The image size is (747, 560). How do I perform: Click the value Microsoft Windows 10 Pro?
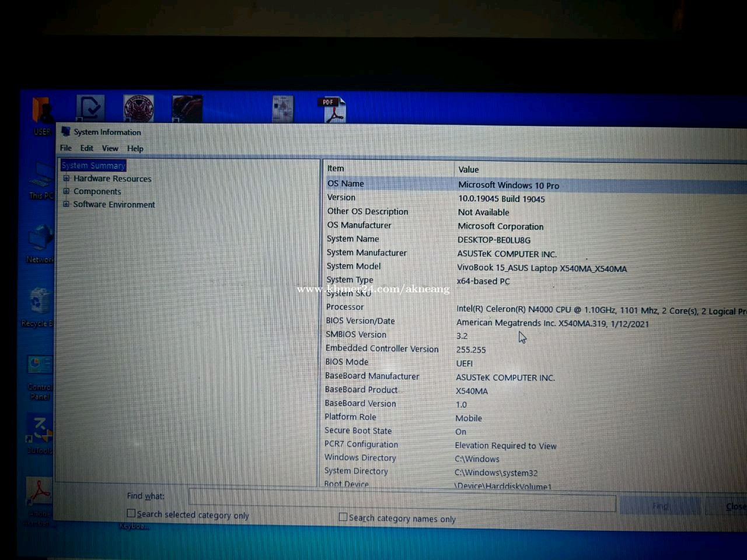click(x=508, y=185)
